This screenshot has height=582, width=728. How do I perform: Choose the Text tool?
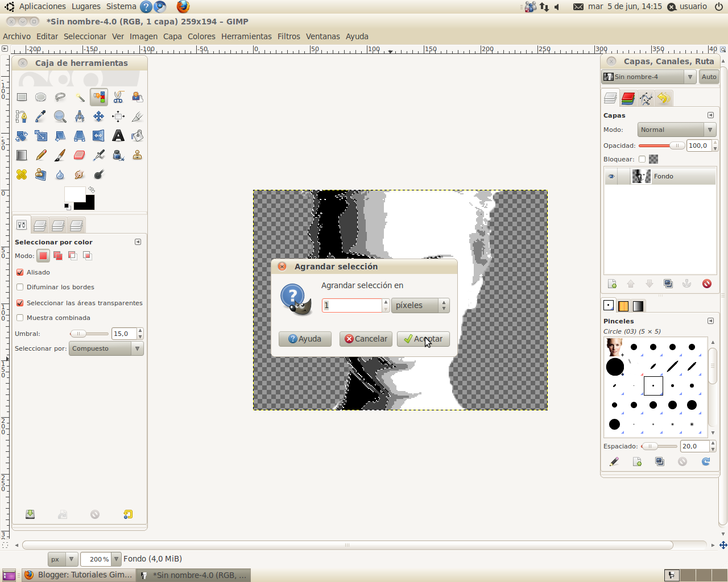pos(118,135)
